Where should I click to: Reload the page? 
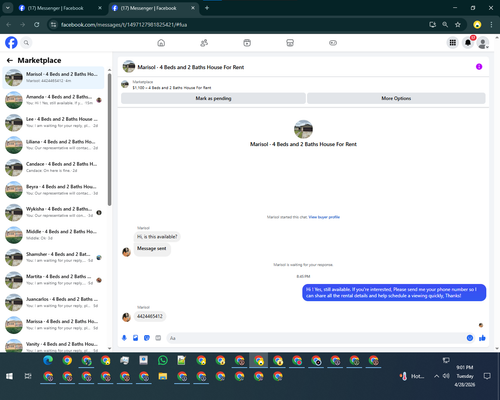tap(37, 25)
